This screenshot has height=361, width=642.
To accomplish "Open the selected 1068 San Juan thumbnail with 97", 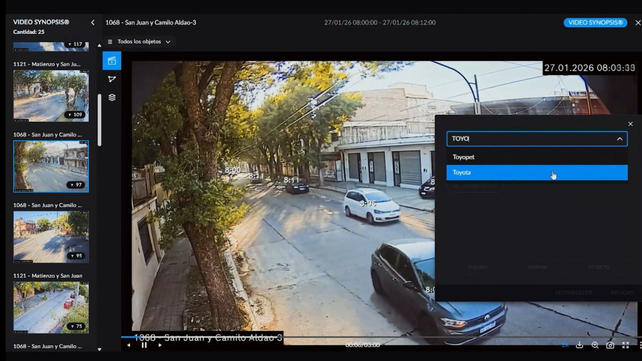I will [51, 166].
